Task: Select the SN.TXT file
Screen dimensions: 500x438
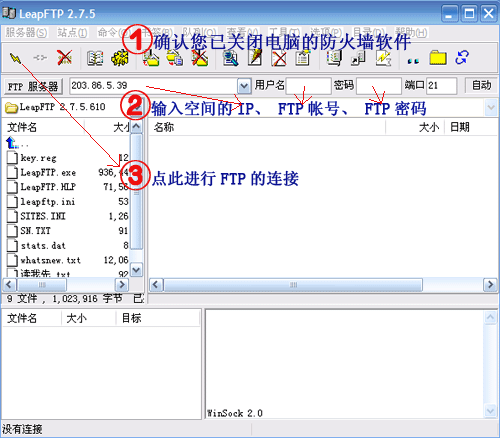Action: (35, 231)
